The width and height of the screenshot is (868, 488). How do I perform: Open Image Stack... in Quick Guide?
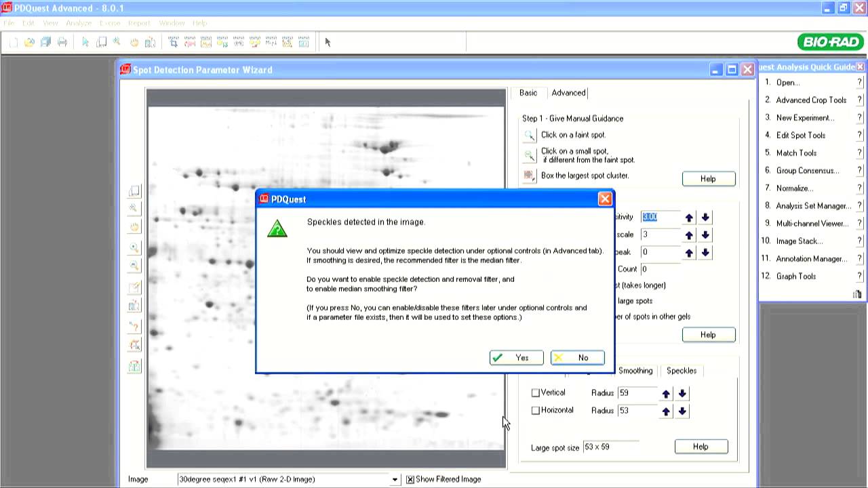(799, 241)
